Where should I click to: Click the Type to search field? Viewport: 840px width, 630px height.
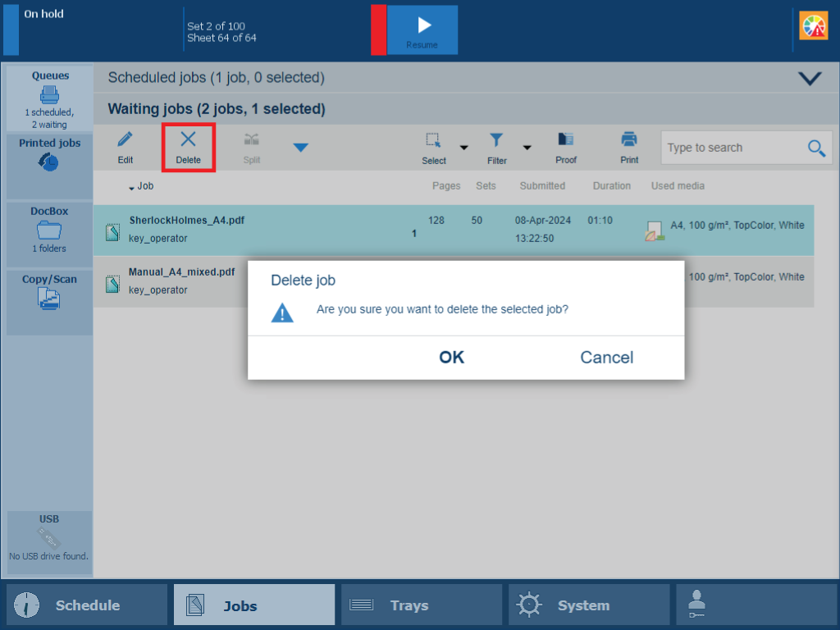tap(732, 148)
